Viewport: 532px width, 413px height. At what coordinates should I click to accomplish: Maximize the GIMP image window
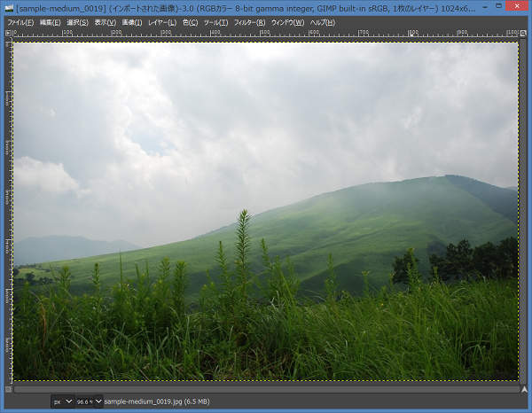498,6
